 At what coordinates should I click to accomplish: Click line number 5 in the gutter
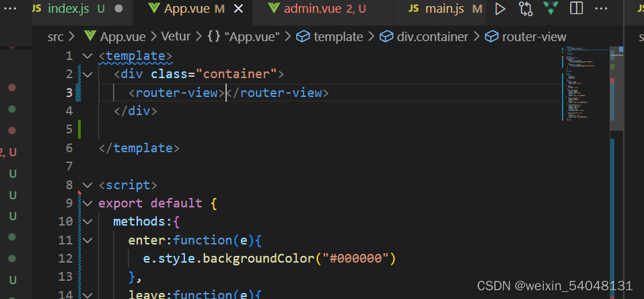point(69,129)
